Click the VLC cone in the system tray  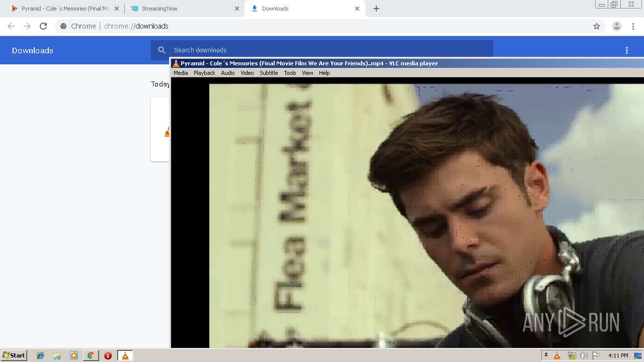click(x=557, y=355)
